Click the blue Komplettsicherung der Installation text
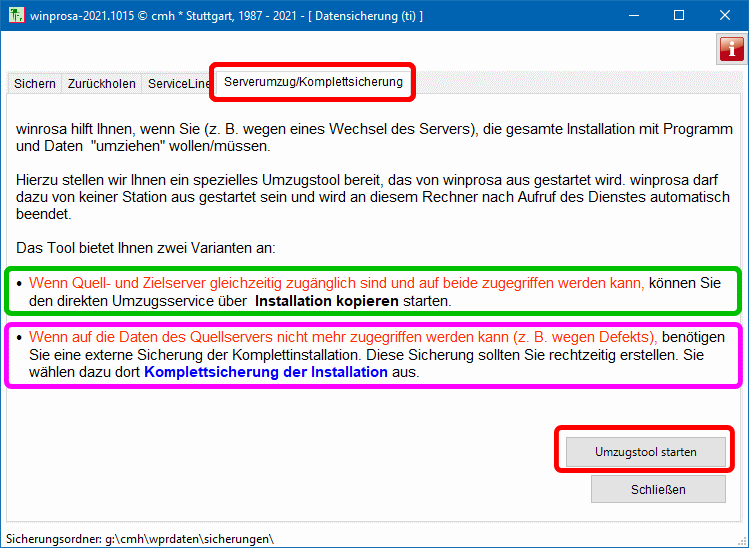This screenshot has width=749, height=548. [266, 372]
